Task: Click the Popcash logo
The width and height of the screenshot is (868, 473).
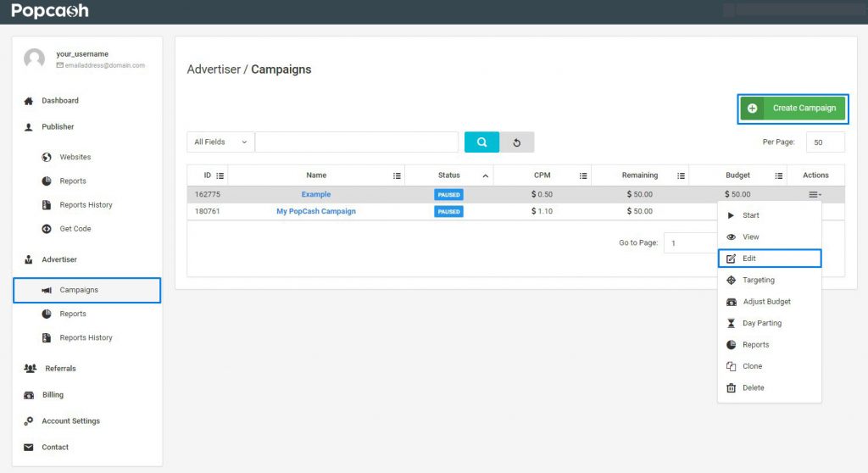Action: pos(50,10)
